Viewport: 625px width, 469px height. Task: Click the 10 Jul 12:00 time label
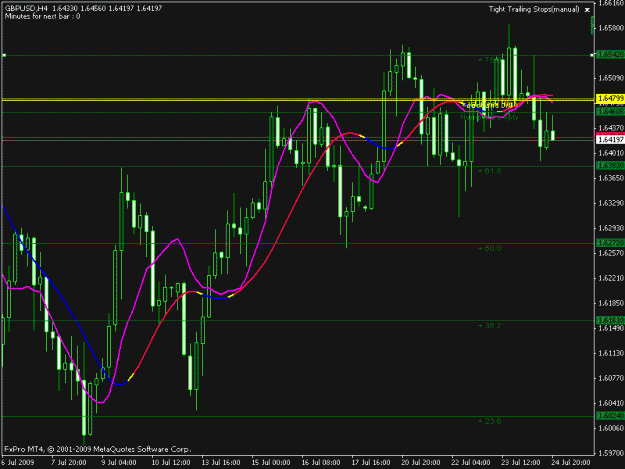click(x=171, y=463)
